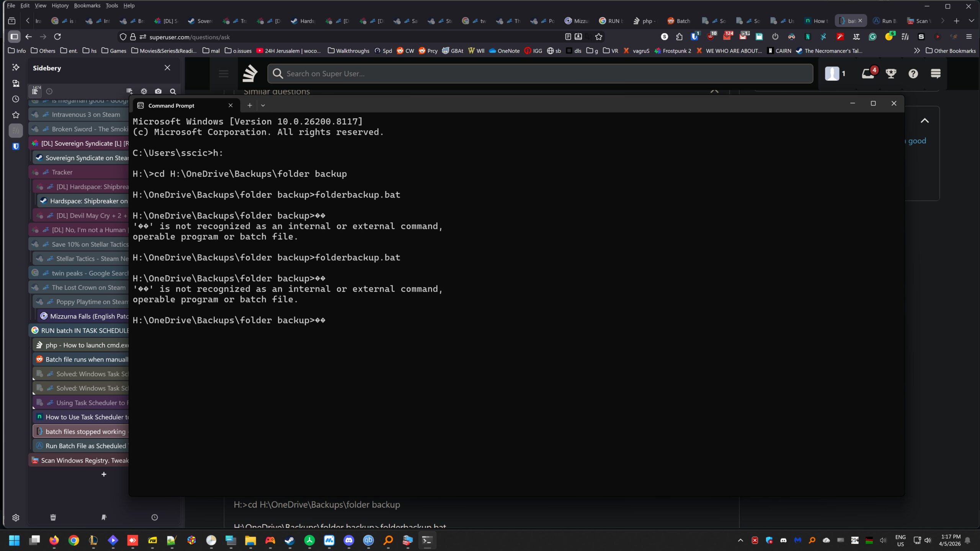This screenshot has height=551, width=980.
Task: Open Super User user profile avatar
Action: pyautogui.click(x=831, y=73)
